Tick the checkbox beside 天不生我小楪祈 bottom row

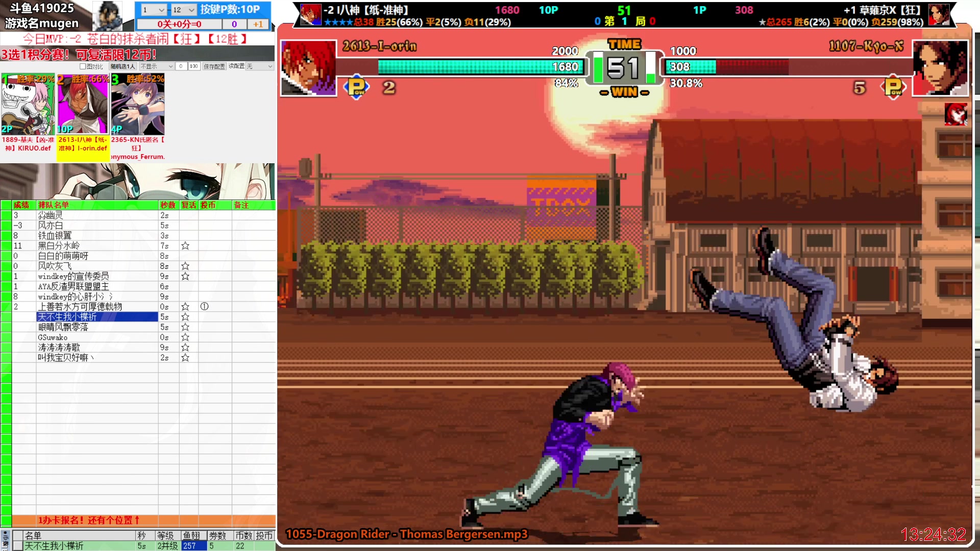coord(18,546)
